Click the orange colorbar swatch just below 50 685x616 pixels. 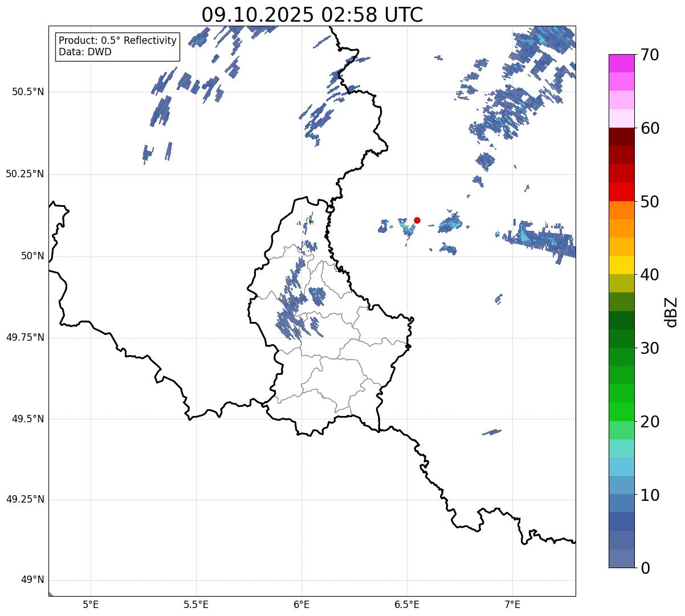point(621,210)
